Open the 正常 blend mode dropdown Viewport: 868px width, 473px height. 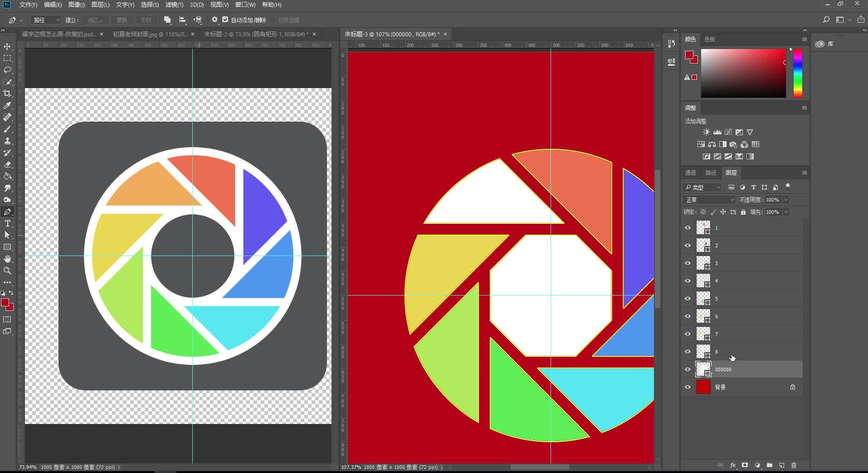709,200
